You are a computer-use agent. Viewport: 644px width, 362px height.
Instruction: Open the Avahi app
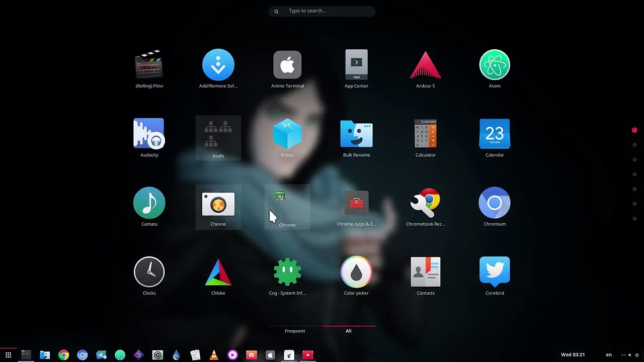(218, 138)
